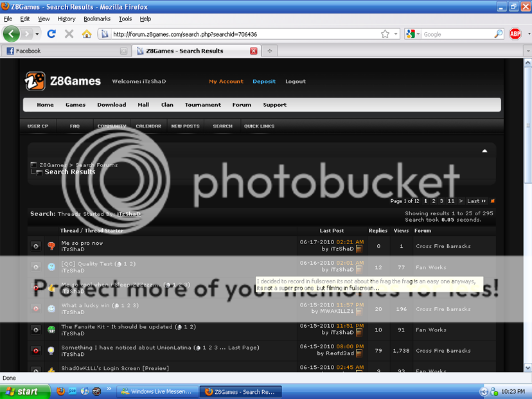Open the search engine selector dropdown
The width and height of the screenshot is (532, 399).
click(x=412, y=34)
